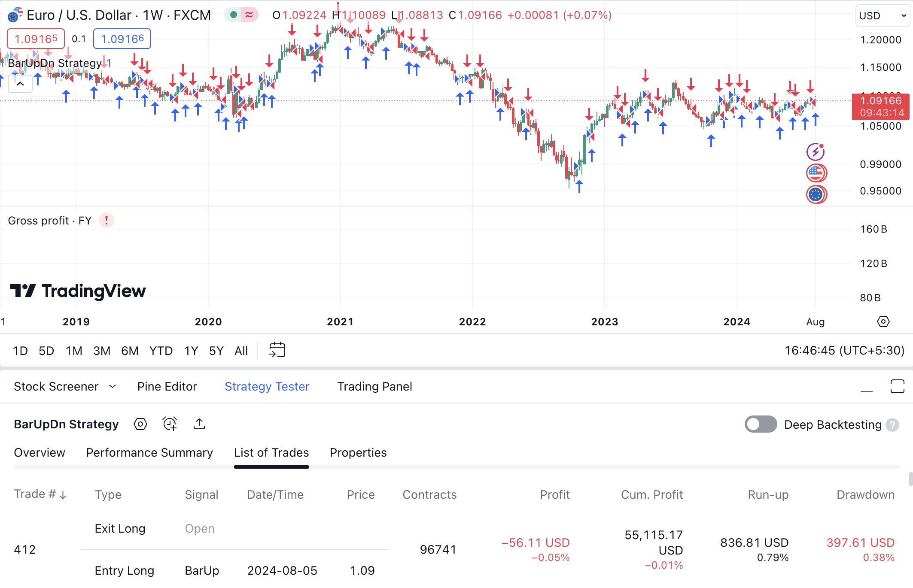Image resolution: width=913 pixels, height=588 pixels.
Task: Click the 2021 label on time axis
Action: click(340, 322)
